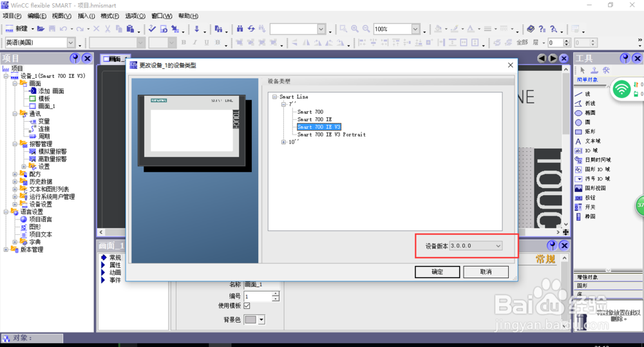Click the 取消 (Cancel) button
This screenshot has width=644, height=347.
click(486, 272)
